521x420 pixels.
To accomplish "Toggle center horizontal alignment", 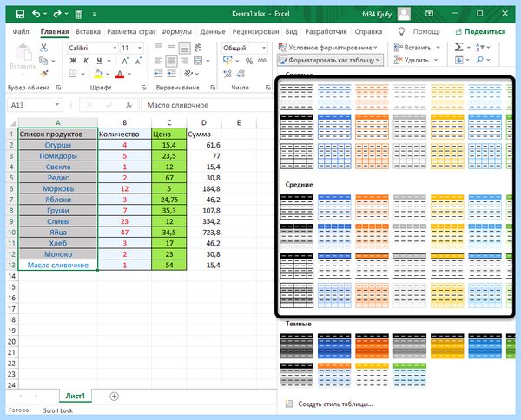I will 171,61.
